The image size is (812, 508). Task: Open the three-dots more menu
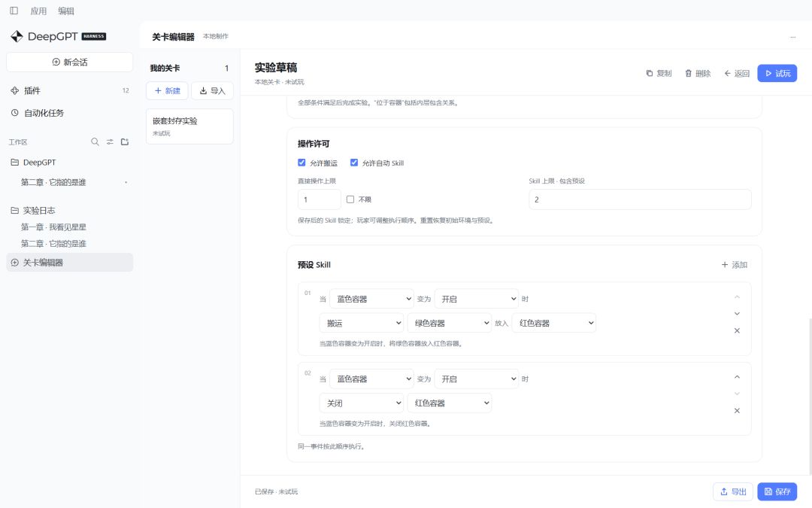click(793, 37)
